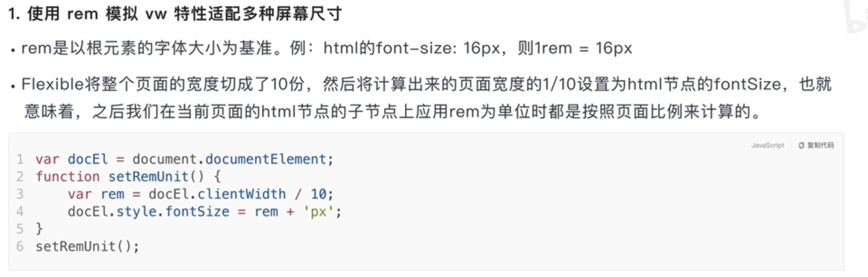Image resolution: width=868 pixels, height=277 pixels.
Task: Click line number 2 in code block
Action: 20,177
